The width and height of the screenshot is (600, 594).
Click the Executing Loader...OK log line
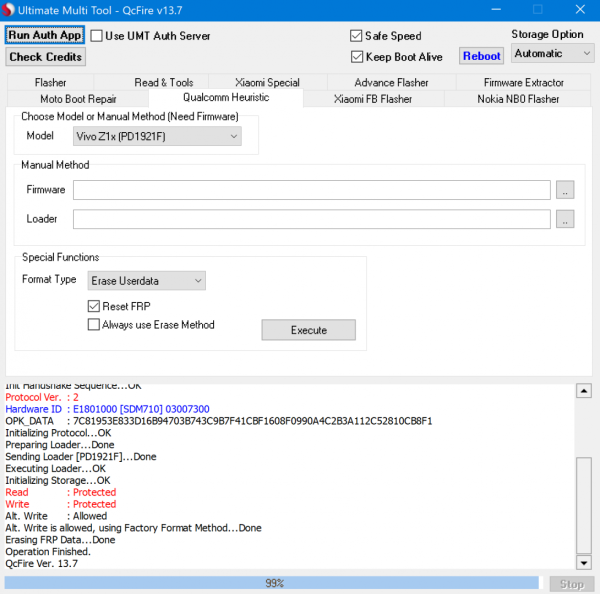pyautogui.click(x=55, y=468)
